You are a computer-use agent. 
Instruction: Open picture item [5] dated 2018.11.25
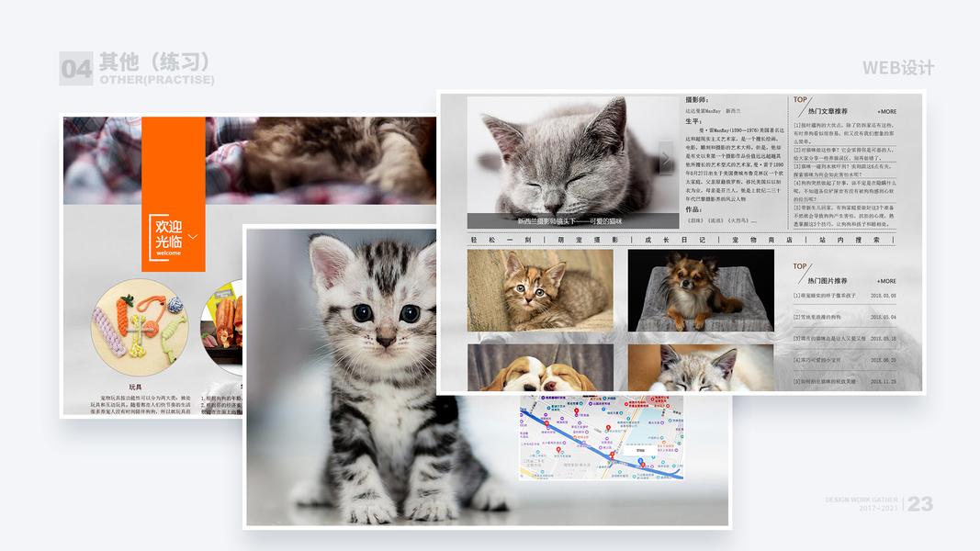(844, 381)
